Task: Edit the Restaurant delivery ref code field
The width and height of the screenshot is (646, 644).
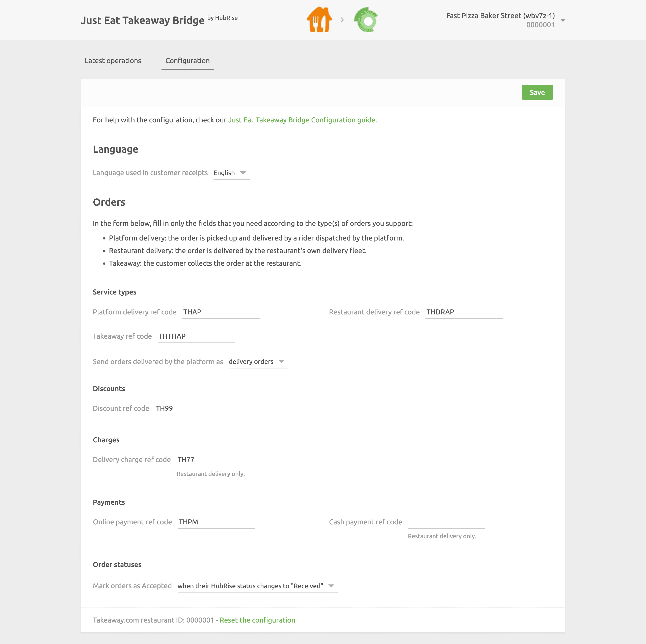Action: click(x=464, y=312)
